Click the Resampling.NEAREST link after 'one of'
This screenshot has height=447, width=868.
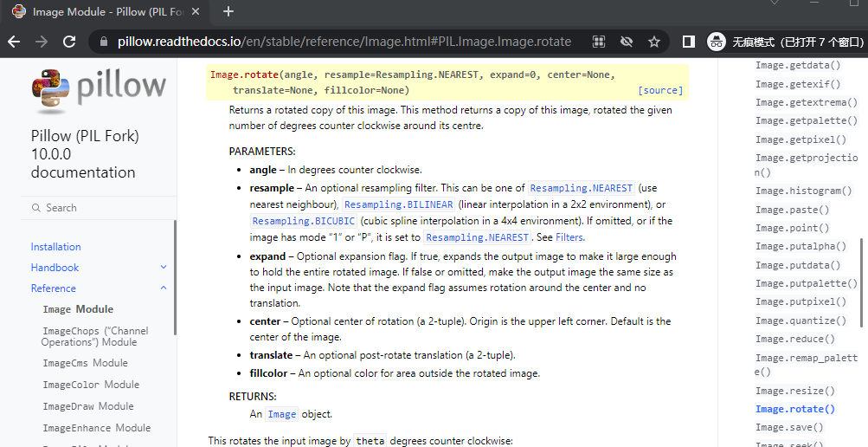pos(582,188)
